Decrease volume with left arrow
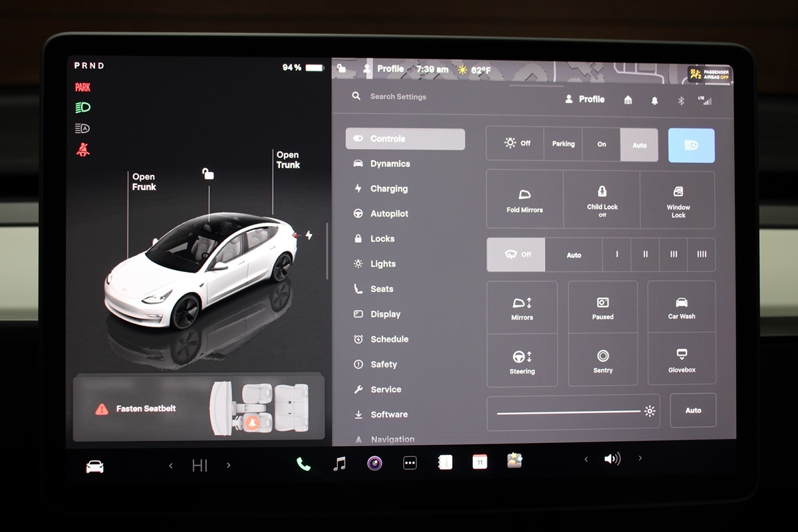 [x=586, y=459]
